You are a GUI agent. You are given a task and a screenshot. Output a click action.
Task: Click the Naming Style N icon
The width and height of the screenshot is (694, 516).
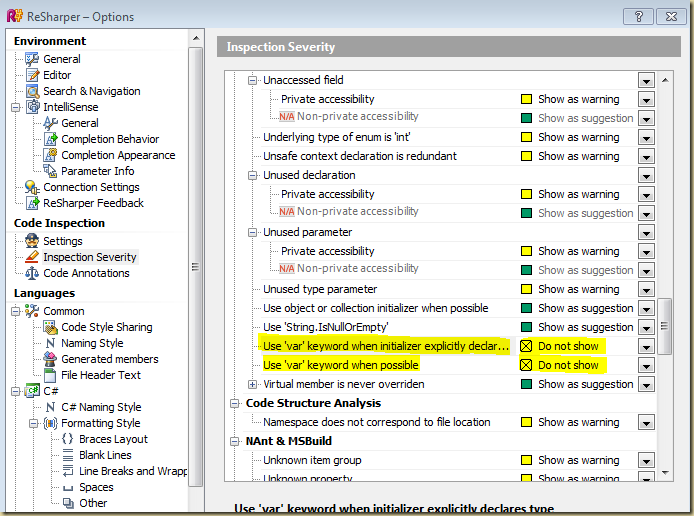click(x=50, y=343)
